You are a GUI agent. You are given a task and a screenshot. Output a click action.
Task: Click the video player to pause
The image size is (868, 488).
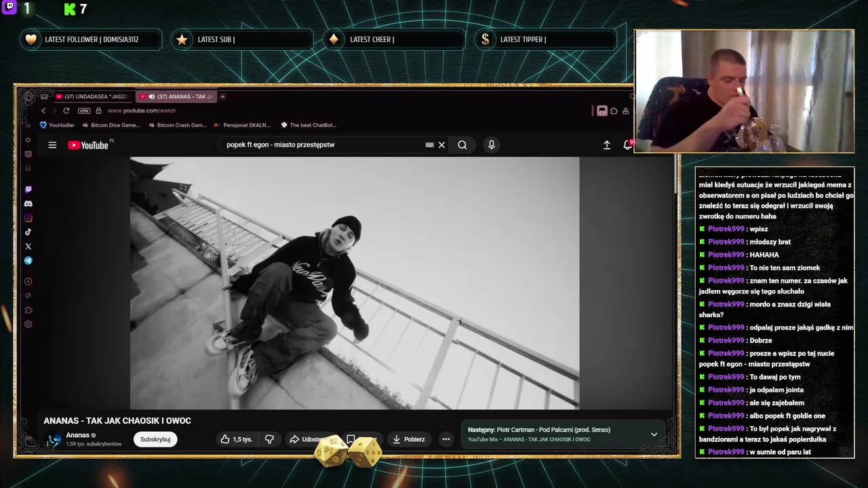355,283
